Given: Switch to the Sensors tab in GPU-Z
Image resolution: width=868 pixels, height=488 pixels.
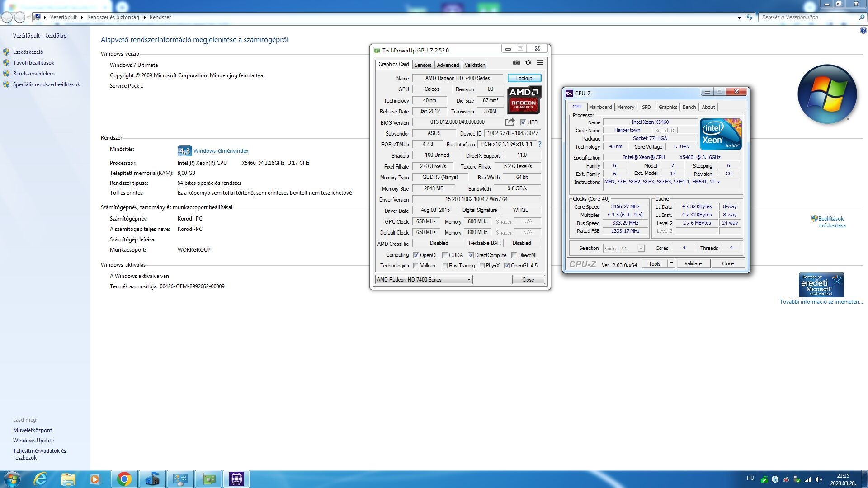Looking at the screenshot, I should (423, 65).
